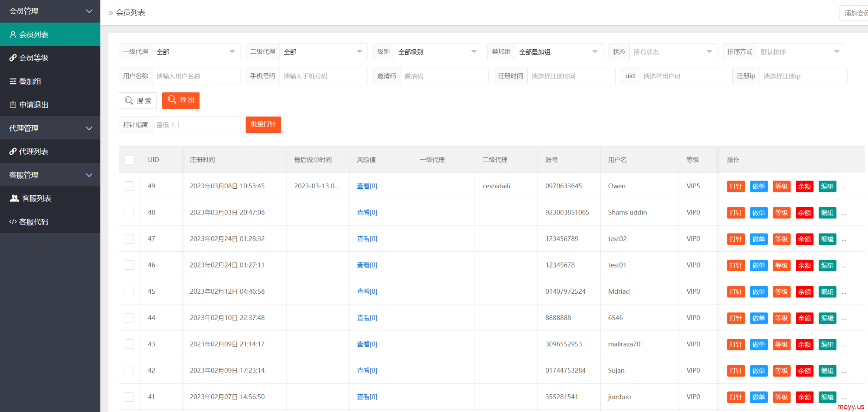Check the row for UID 47
The height and width of the screenshot is (412, 868).
(129, 238)
